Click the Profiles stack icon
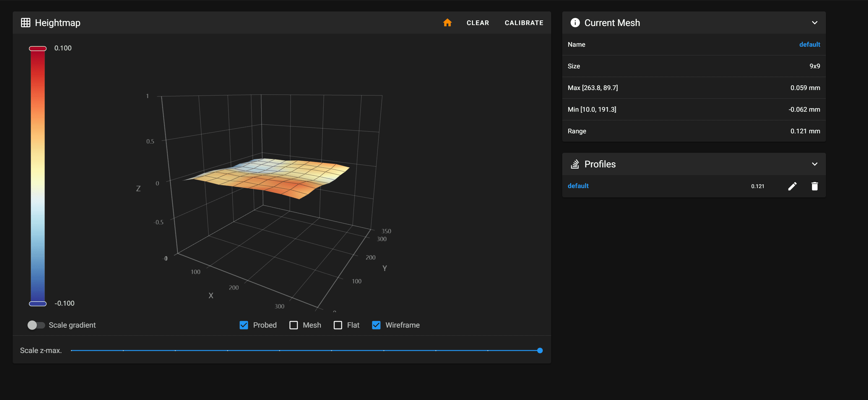 [575, 164]
